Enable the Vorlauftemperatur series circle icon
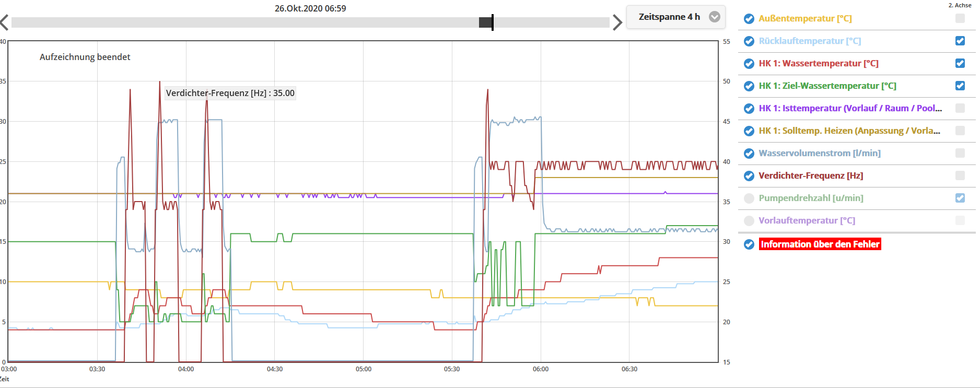980x388 pixels. tap(749, 221)
